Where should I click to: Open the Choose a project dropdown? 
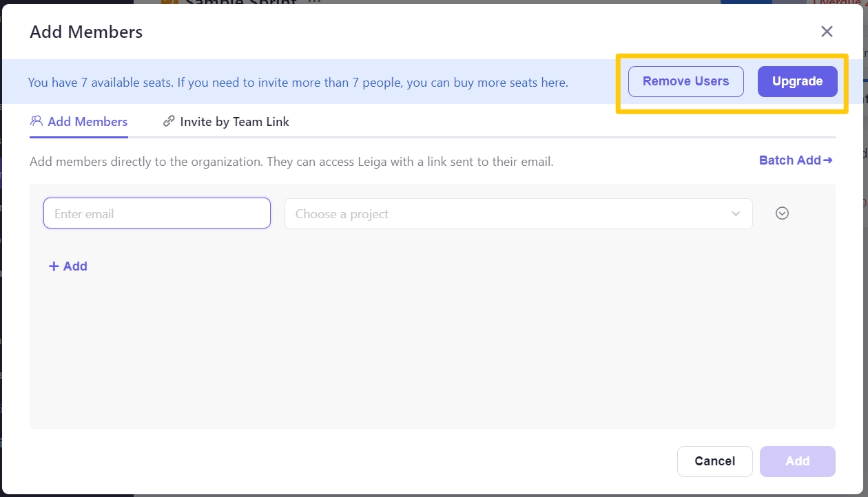510,214
